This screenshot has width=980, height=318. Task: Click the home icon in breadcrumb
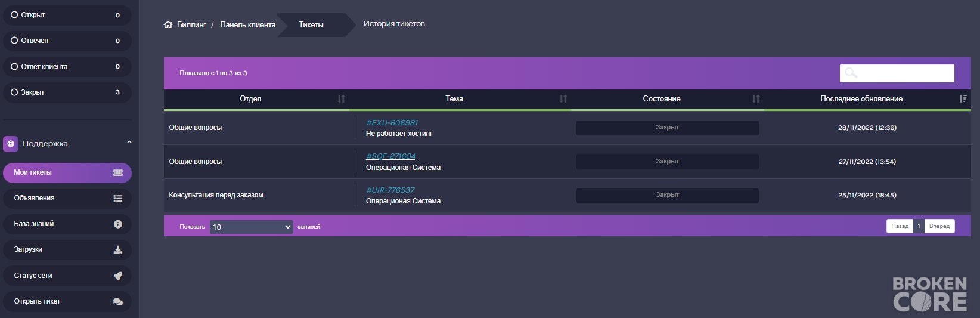(168, 24)
